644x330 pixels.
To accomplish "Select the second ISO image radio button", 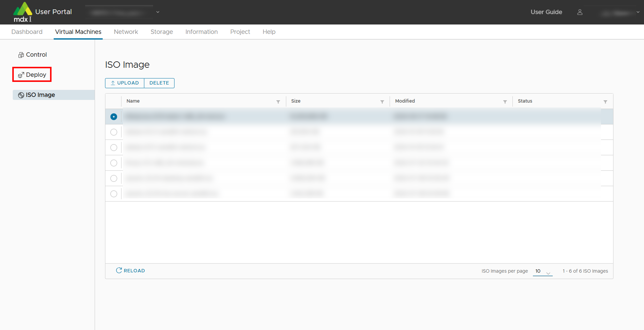I will pos(114,132).
